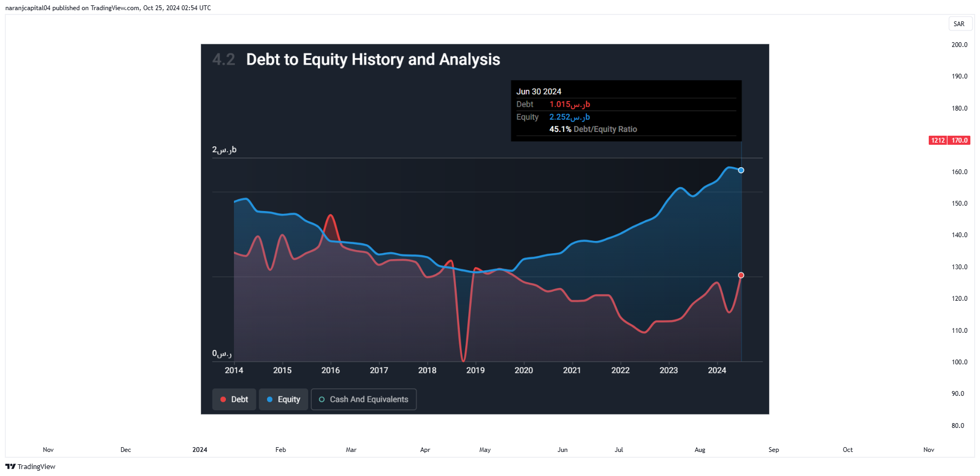Click the Dec label on the time axis
This screenshot has height=476, width=980.
point(126,450)
